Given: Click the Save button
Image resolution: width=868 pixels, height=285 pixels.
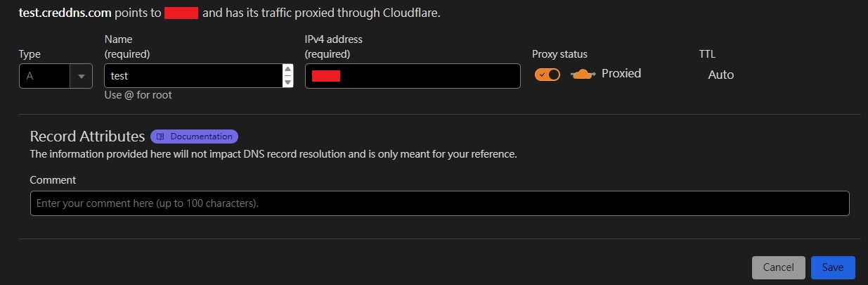Looking at the screenshot, I should click(x=833, y=267).
